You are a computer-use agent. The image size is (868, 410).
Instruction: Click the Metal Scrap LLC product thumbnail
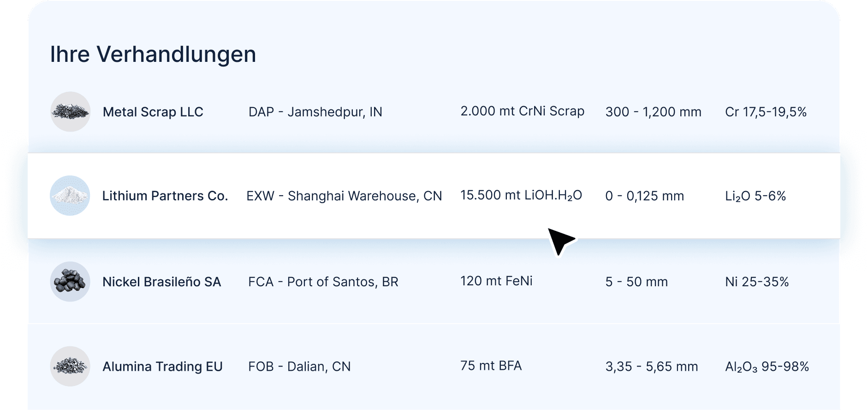tap(70, 112)
